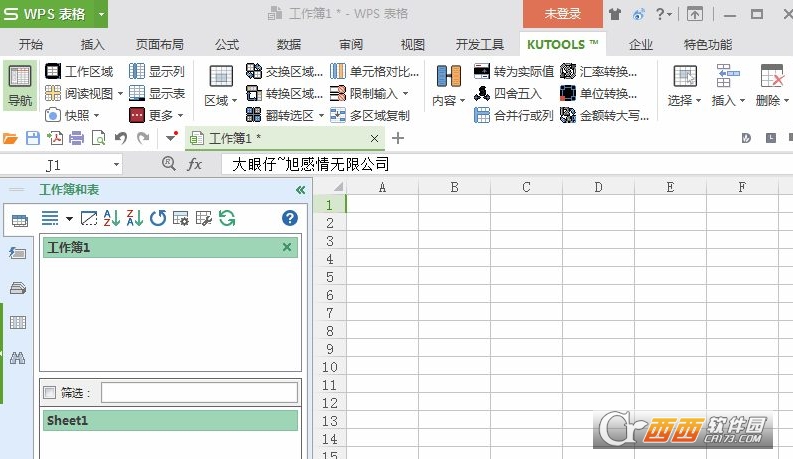Click 单元格对比 compare cells tool

[x=374, y=71]
